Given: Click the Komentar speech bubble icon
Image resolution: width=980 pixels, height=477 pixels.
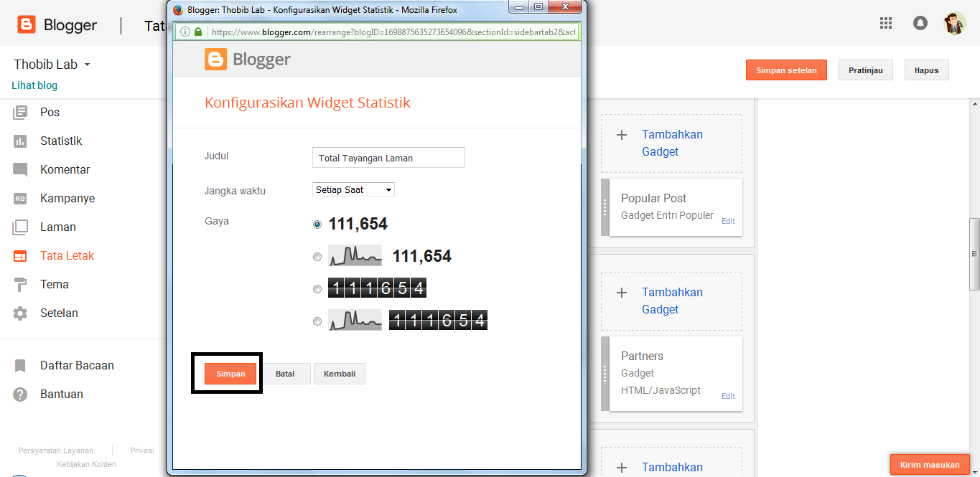Looking at the screenshot, I should tap(20, 170).
